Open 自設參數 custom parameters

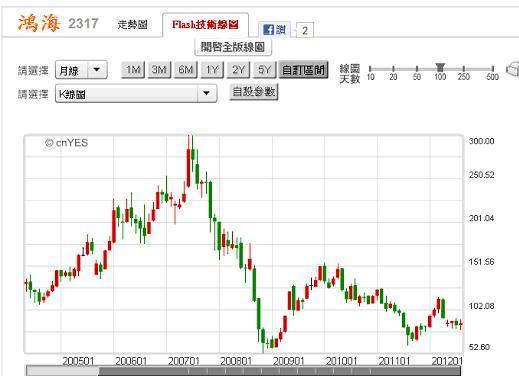click(254, 92)
